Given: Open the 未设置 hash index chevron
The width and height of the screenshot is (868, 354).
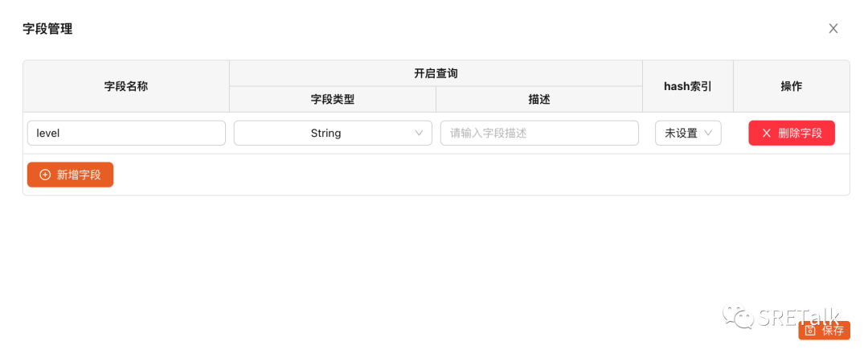Looking at the screenshot, I should click(x=708, y=133).
